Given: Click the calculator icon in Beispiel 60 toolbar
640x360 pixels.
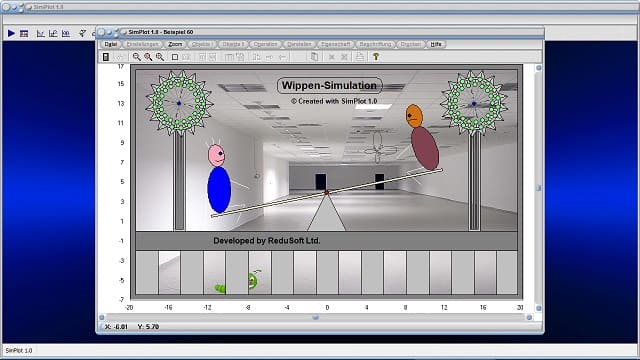Looking at the screenshot, I should 106,57.
